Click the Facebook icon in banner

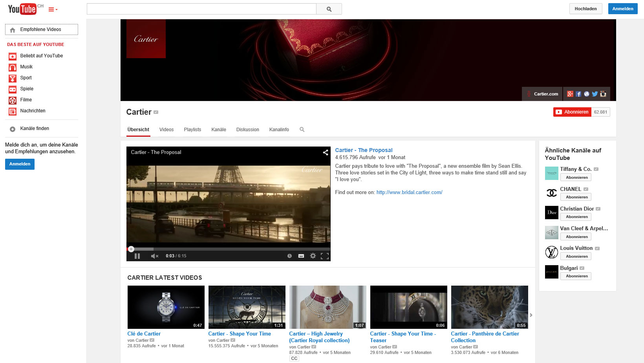(x=578, y=94)
